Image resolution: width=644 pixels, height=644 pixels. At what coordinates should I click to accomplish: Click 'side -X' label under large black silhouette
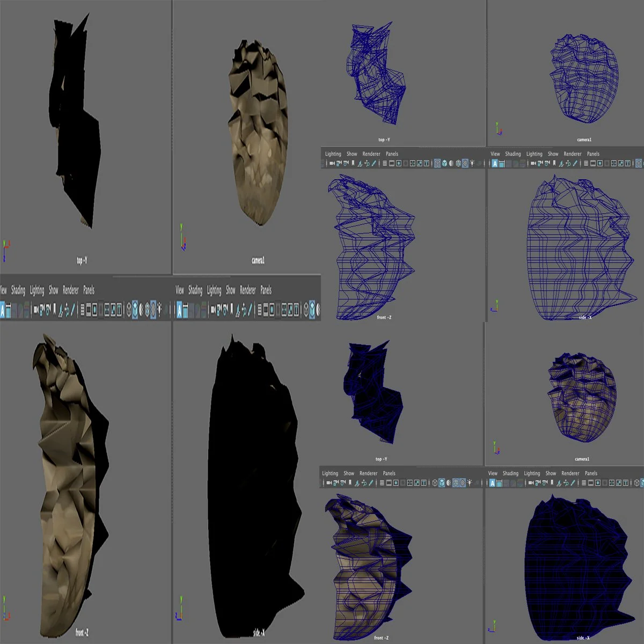point(259,633)
